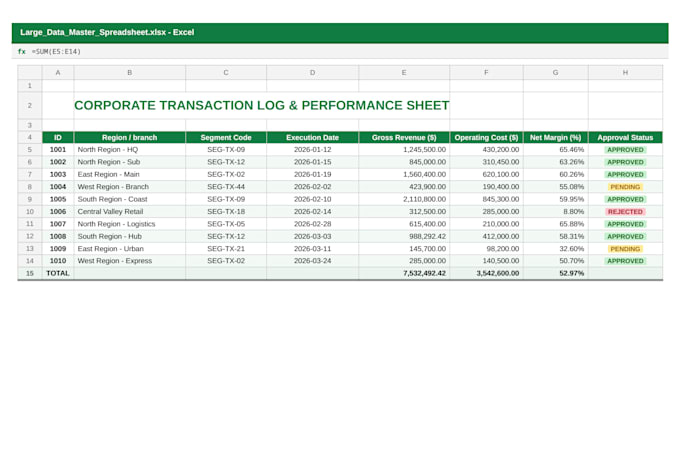Select net margin cell 65.88%
This screenshot has width=680, height=459.
(556, 224)
